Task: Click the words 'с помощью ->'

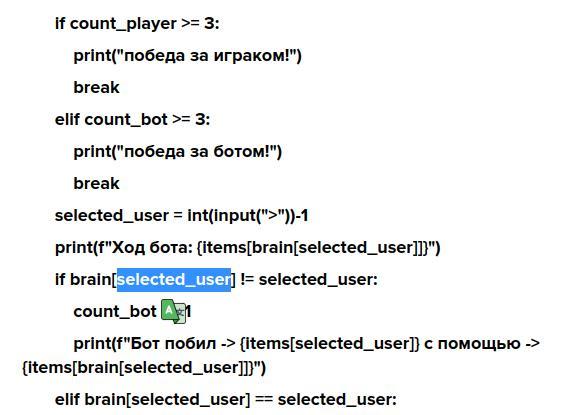Action: click(482, 343)
